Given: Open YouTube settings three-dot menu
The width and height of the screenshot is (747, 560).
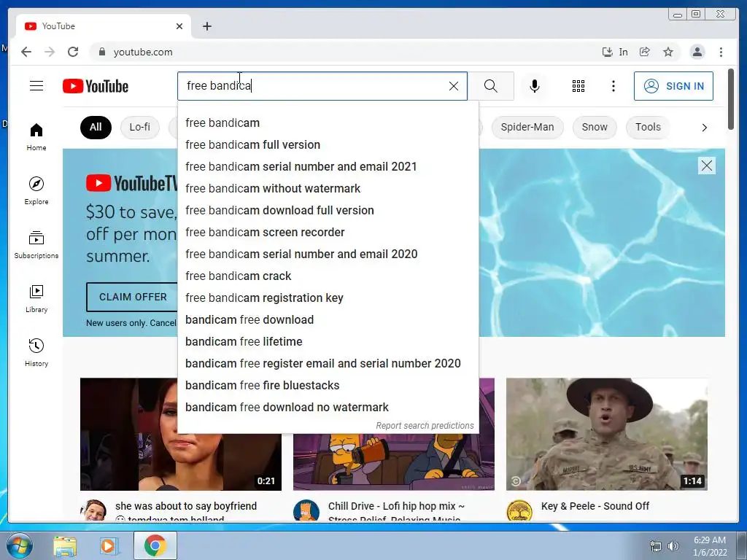Looking at the screenshot, I should click(613, 86).
